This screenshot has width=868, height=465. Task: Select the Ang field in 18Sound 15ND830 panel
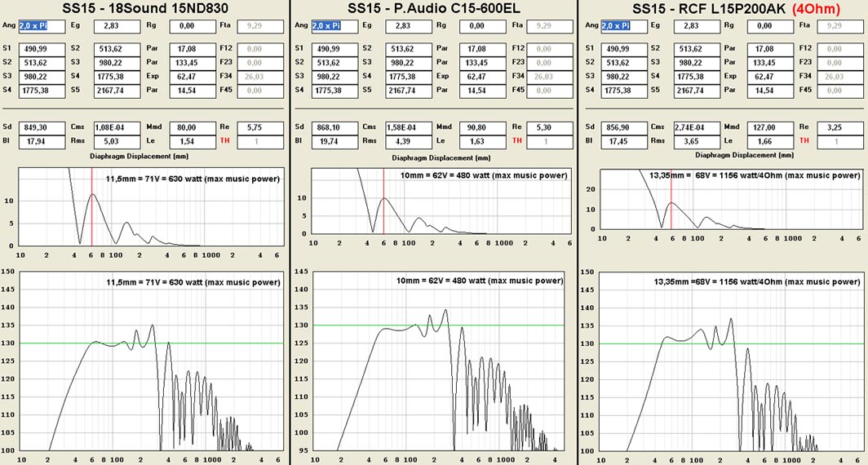42,26
